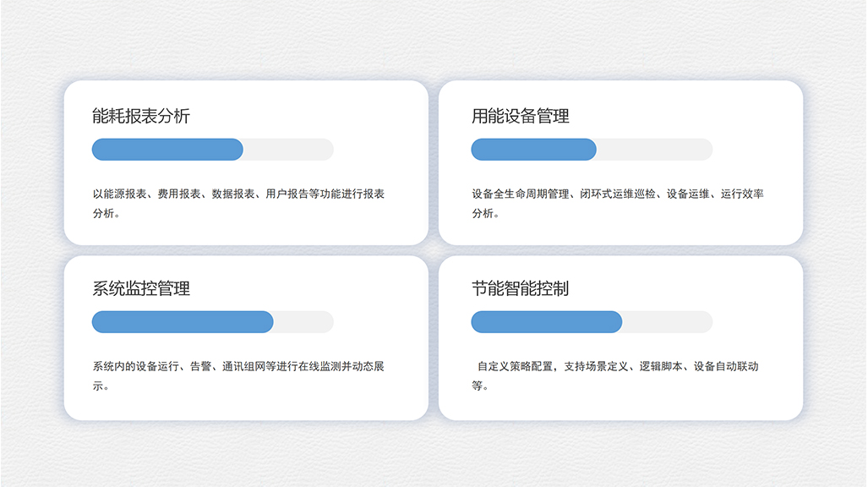Select the 能耗报表分析 card title
The height and width of the screenshot is (487, 868).
coord(141,116)
